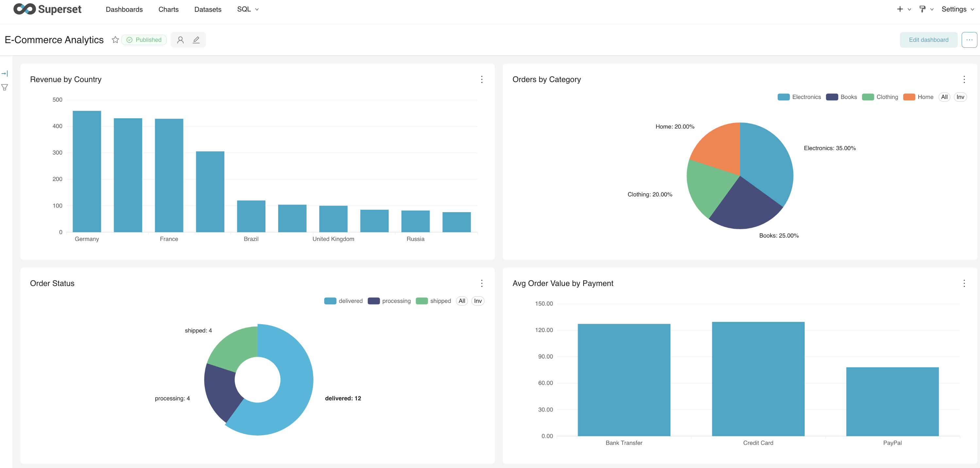Image resolution: width=980 pixels, height=468 pixels.
Task: Click the 'Home: 20.00%' pie label
Action: point(675,126)
